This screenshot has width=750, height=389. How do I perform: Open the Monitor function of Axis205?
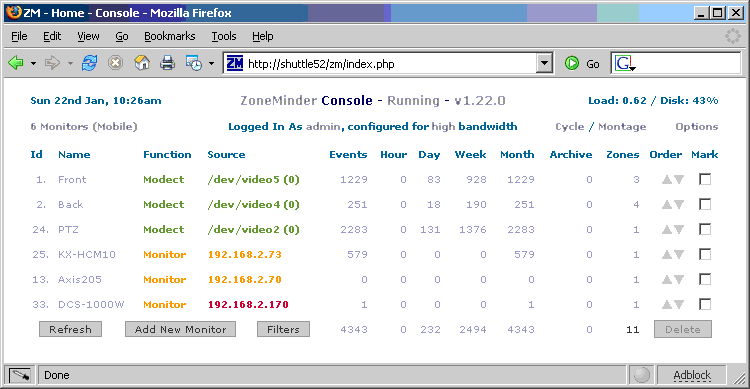pos(165,279)
